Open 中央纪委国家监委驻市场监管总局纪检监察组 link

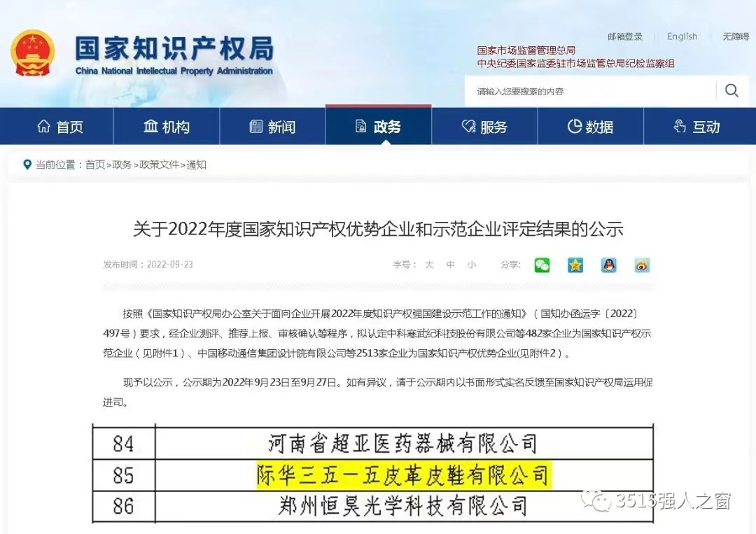575,63
